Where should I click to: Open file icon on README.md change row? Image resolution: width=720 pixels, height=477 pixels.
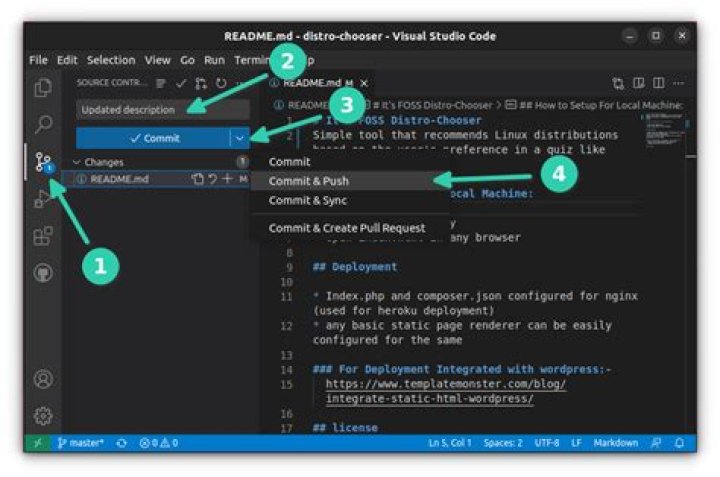[197, 179]
